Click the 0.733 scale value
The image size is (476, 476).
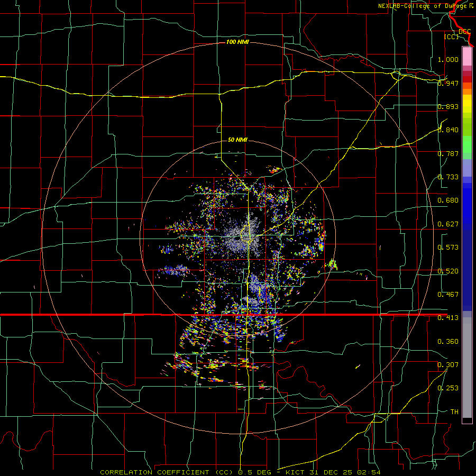(448, 177)
